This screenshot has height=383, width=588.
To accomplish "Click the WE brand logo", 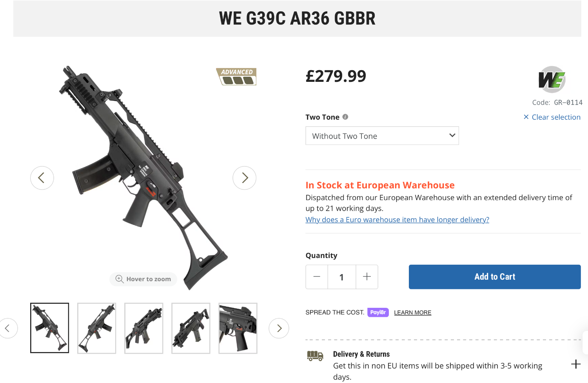I will (x=552, y=79).
